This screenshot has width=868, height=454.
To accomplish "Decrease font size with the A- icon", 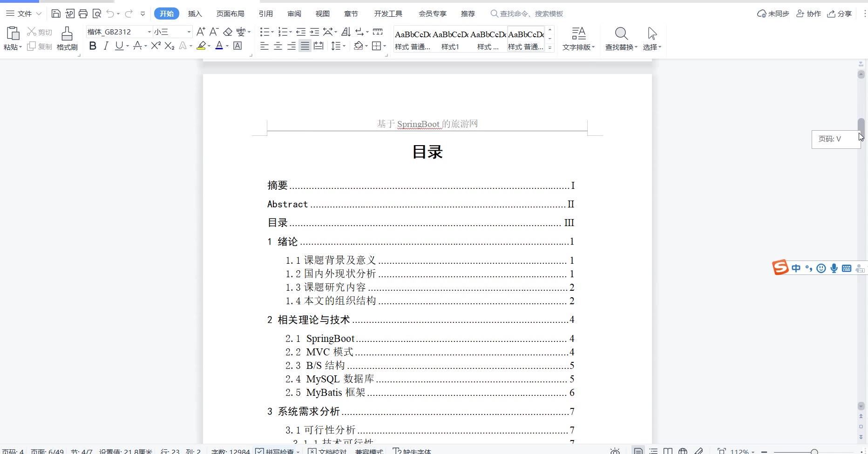I will [214, 32].
